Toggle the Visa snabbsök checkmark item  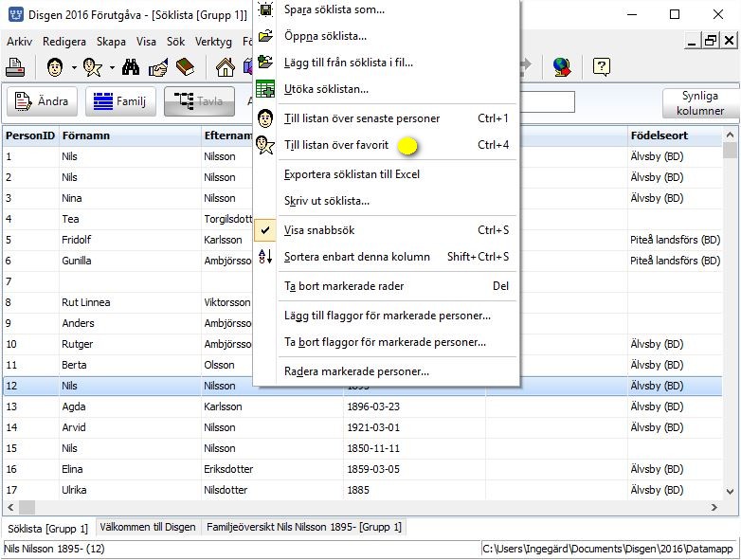387,229
